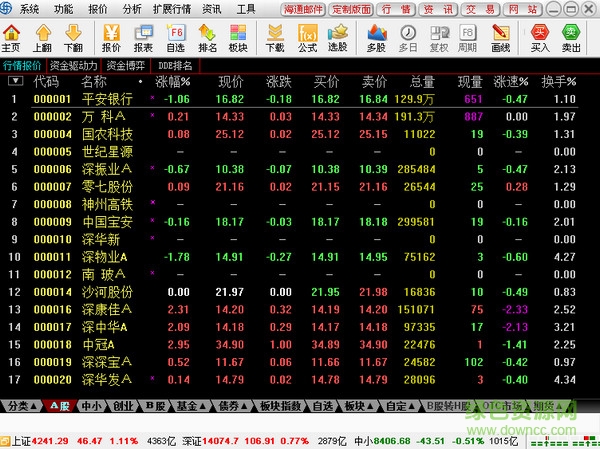Select the 画线 draw line tool
Image resolution: width=600 pixels, height=449 pixels.
click(x=501, y=38)
